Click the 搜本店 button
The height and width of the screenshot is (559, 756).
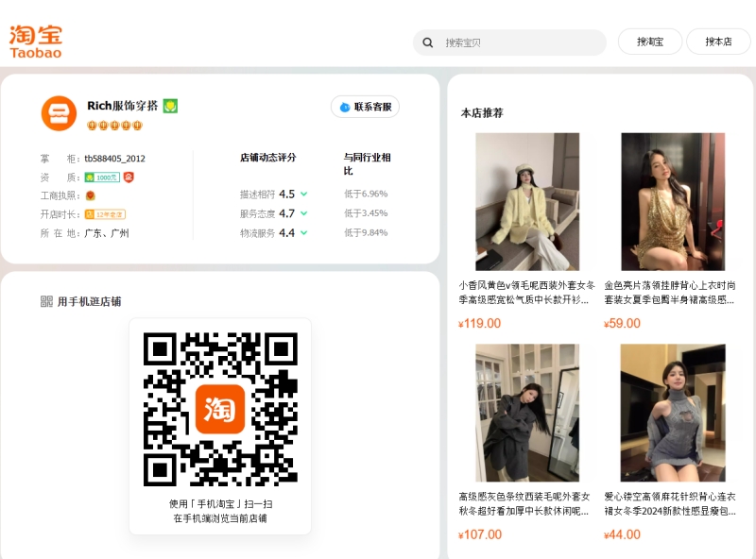718,42
